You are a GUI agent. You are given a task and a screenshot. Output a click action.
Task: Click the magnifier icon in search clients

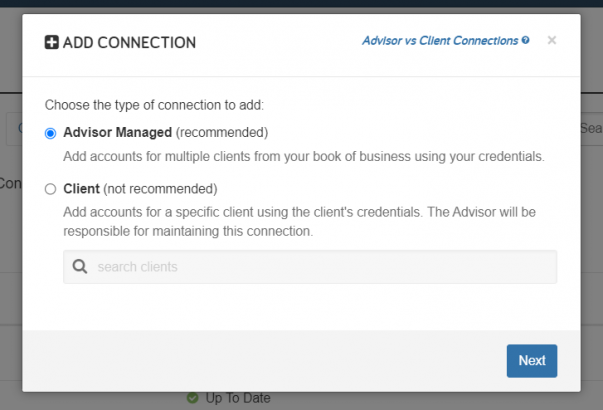pyautogui.click(x=80, y=267)
